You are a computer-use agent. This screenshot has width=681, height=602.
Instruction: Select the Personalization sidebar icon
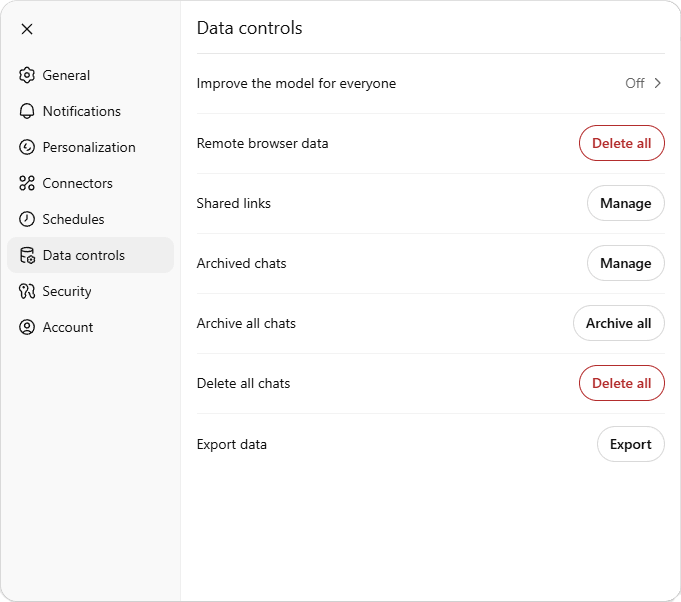[27, 147]
